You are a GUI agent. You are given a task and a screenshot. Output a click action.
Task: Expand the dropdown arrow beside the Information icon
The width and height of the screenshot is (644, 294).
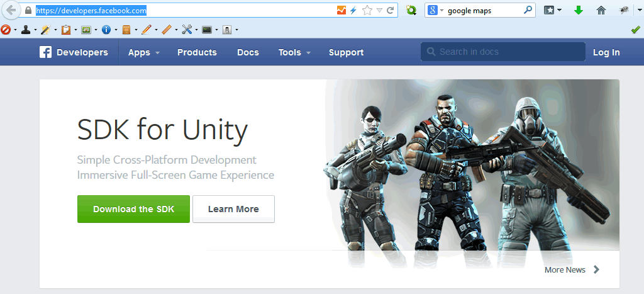tap(116, 30)
